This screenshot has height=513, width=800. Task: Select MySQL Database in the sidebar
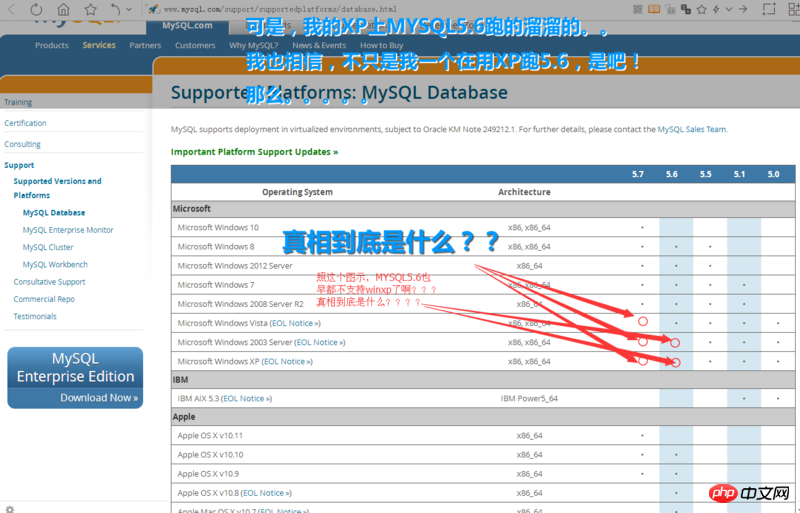click(x=54, y=212)
